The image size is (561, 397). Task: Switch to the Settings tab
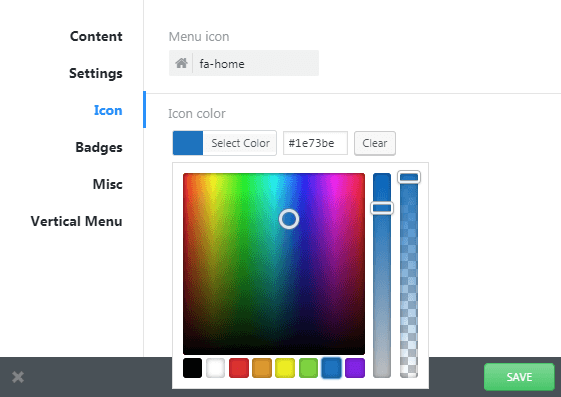point(96,73)
